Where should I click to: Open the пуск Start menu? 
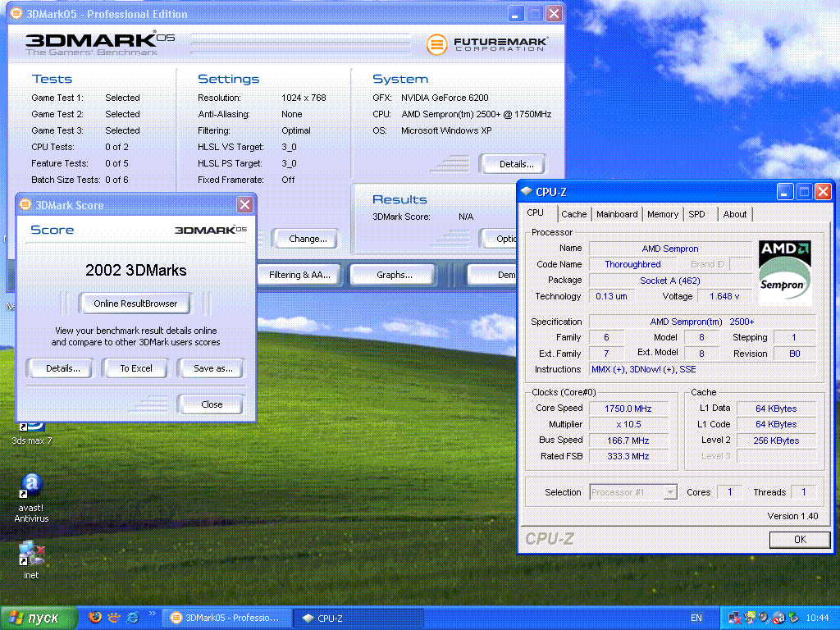38,619
